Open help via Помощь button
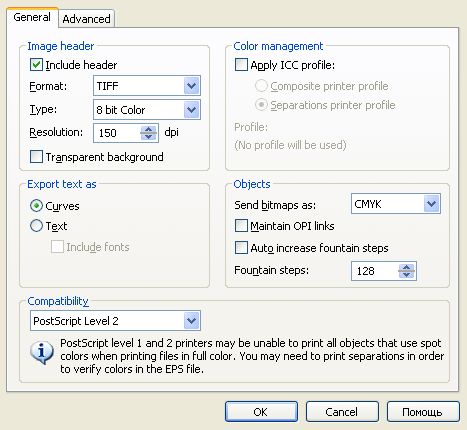 [423, 412]
